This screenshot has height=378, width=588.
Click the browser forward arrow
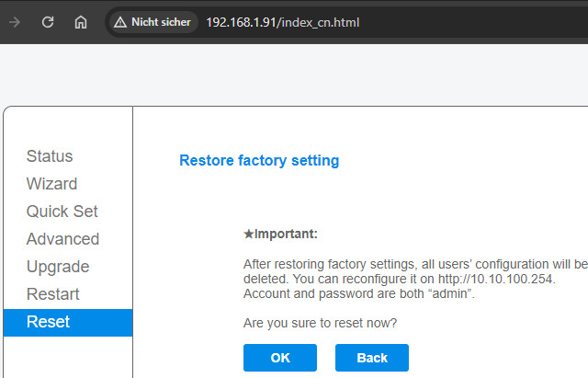click(x=15, y=21)
